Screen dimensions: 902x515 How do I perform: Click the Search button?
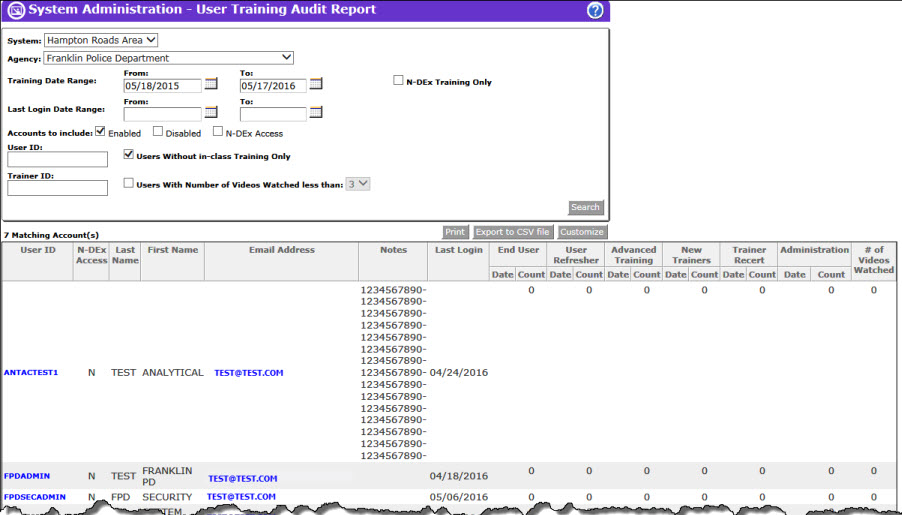coord(585,208)
